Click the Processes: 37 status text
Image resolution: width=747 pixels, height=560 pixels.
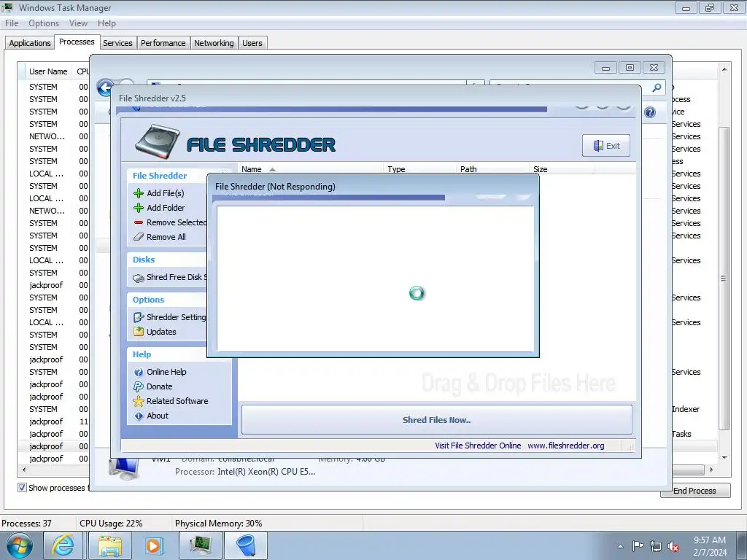point(26,524)
